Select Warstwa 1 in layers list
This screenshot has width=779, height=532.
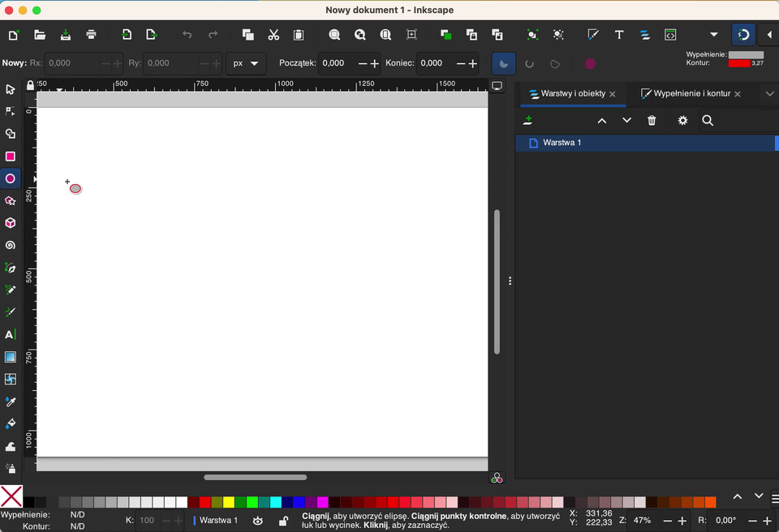562,143
